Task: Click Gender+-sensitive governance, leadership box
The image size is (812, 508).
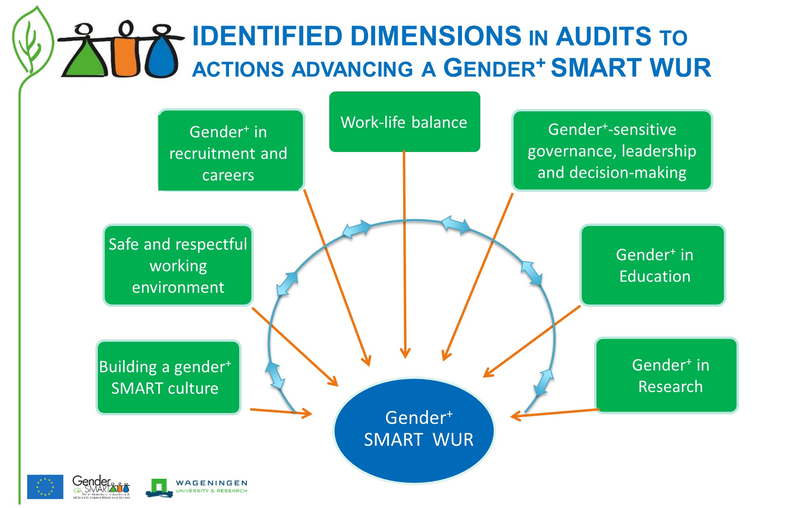Action: point(612,150)
